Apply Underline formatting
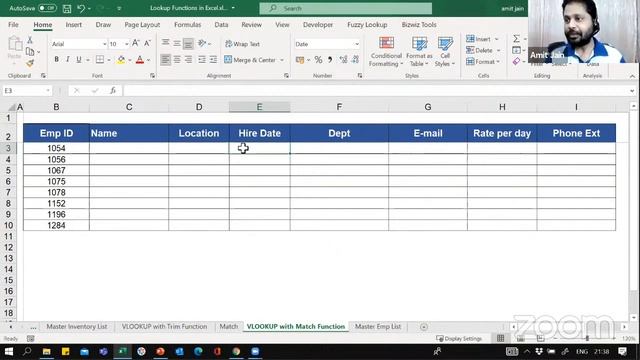Image resolution: width=640 pixels, height=360 pixels. pos(79,60)
